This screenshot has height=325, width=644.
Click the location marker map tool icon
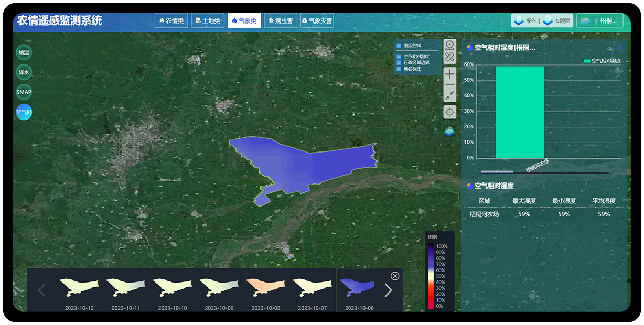point(449,45)
